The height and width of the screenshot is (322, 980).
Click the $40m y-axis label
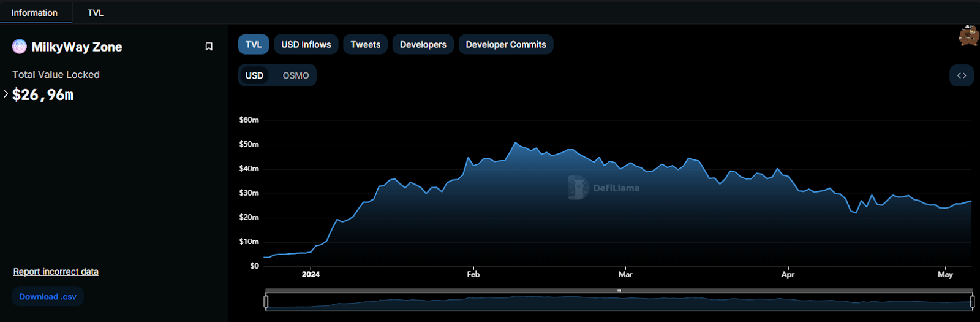point(249,168)
